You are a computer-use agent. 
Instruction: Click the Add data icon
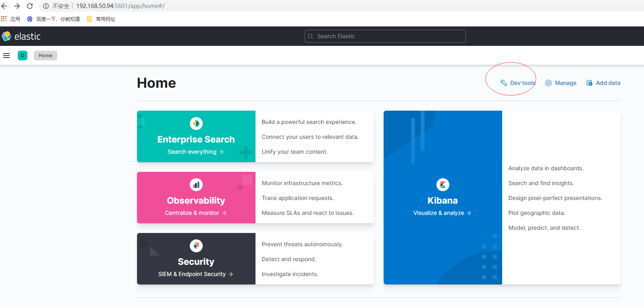590,83
